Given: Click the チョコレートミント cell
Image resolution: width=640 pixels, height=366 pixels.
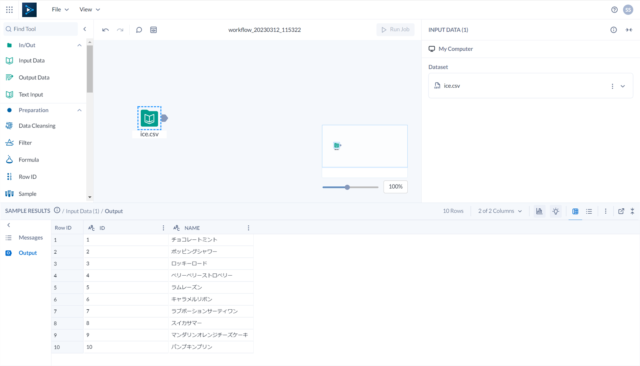Looking at the screenshot, I should pyautogui.click(x=211, y=240).
